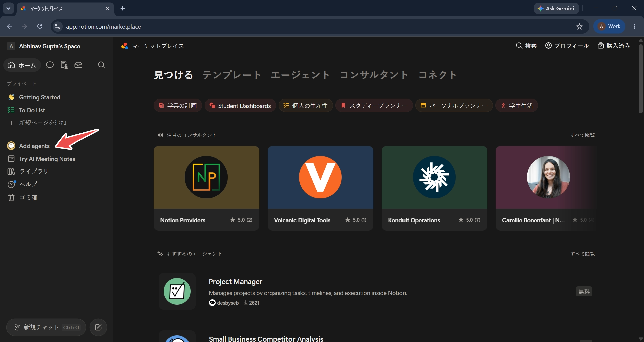Click the browser forward arrow
This screenshot has height=342, width=644.
[24, 26]
